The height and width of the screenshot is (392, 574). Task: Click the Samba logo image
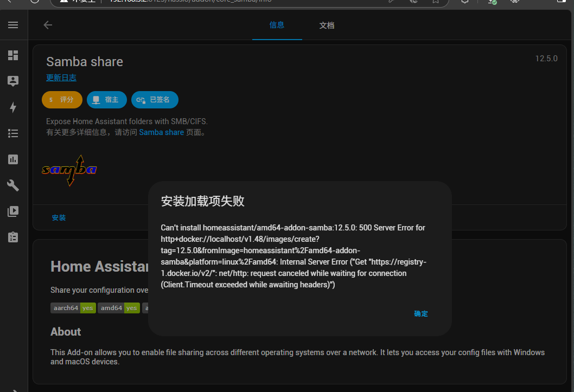[x=69, y=170]
